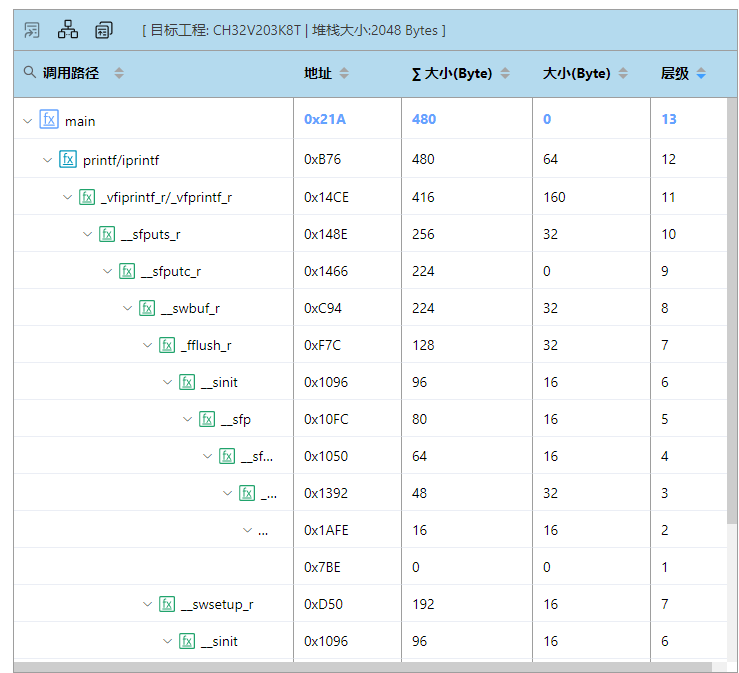Select the main function row
The height and width of the screenshot is (673, 739).
tap(370, 119)
